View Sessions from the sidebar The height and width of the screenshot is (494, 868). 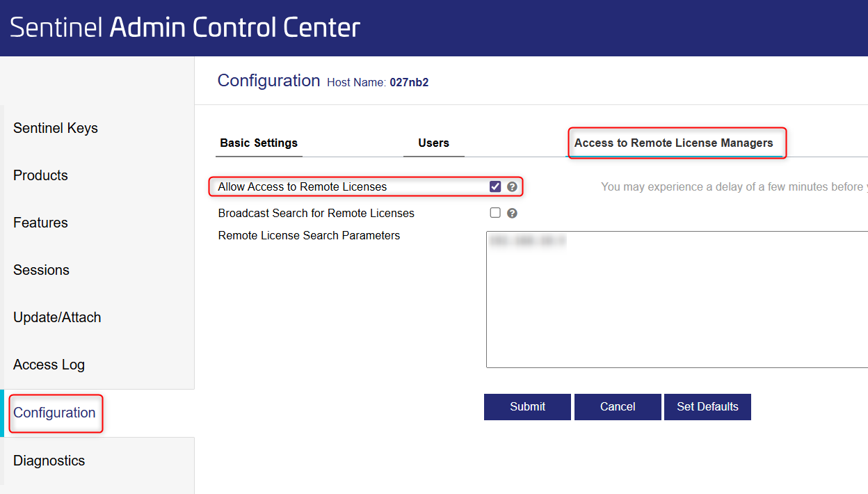tap(41, 270)
